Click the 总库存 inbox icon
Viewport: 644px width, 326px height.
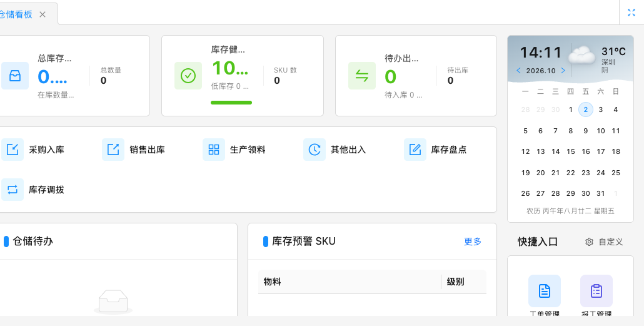[x=15, y=76]
